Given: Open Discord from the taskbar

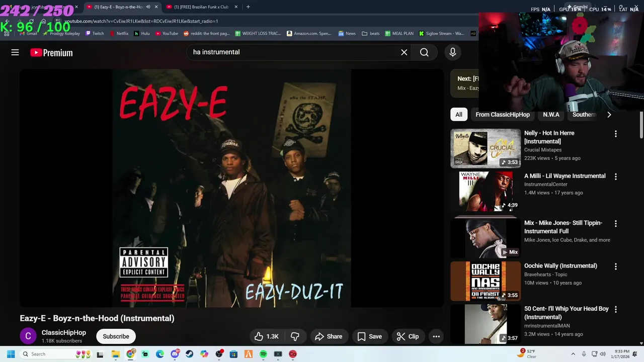Looking at the screenshot, I should click(175, 354).
